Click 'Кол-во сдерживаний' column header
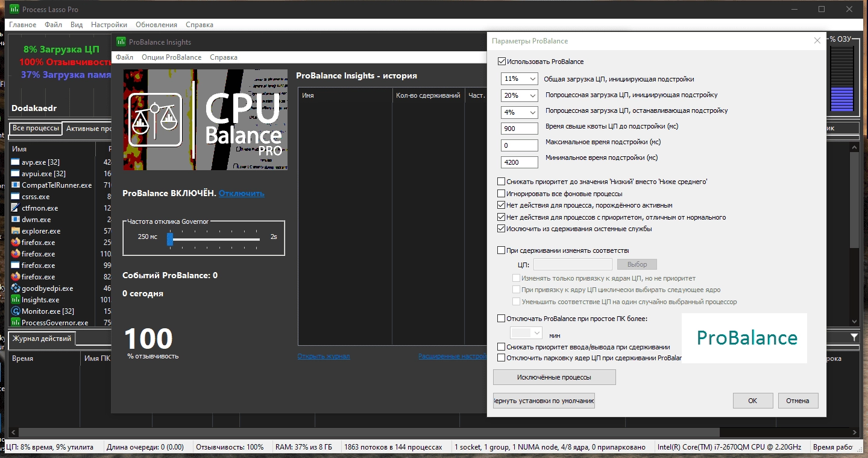This screenshot has width=868, height=458. point(428,95)
